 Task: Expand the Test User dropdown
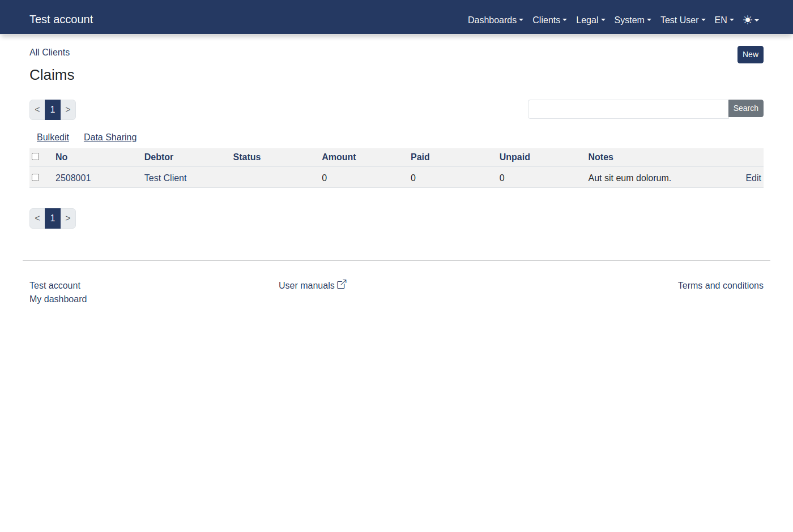(x=683, y=20)
